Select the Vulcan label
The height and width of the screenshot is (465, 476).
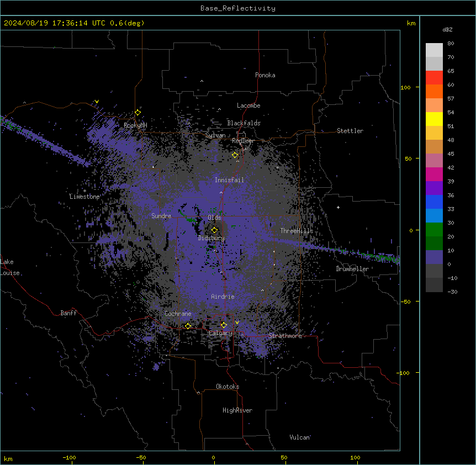coord(299,437)
